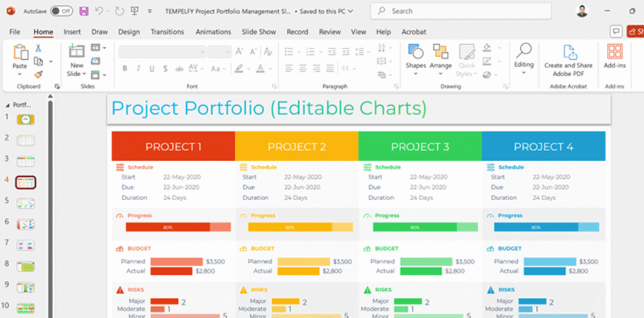Toggle Bold formatting button
The image size is (644, 318).
click(x=125, y=69)
